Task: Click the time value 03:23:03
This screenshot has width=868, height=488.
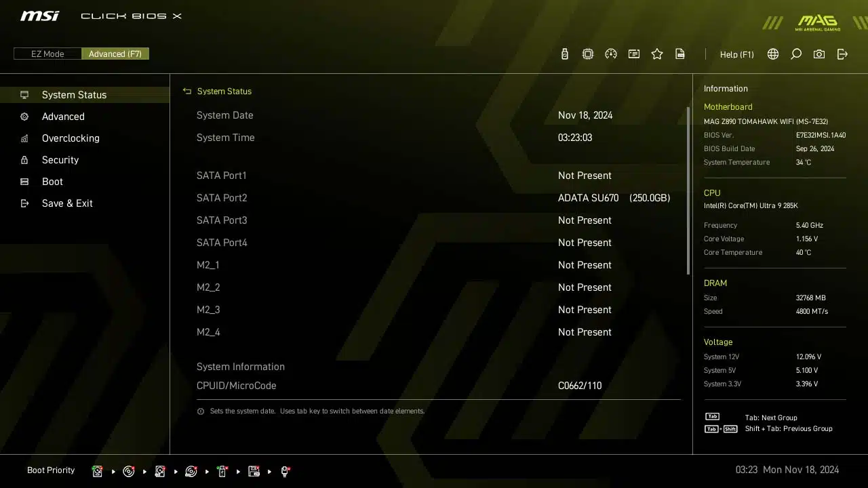Action: [575, 138]
